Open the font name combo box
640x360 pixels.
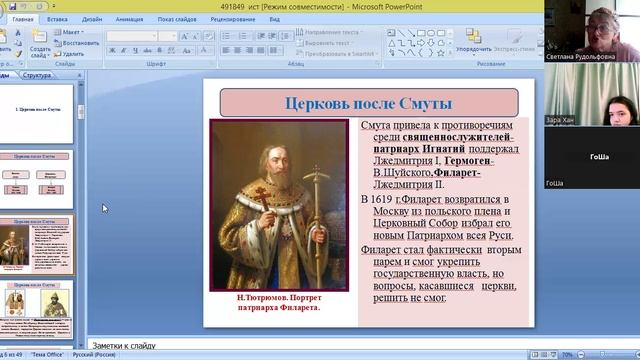131,36
